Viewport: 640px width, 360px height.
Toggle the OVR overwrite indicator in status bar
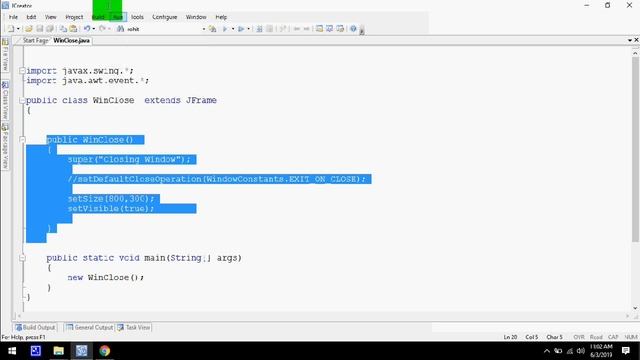pyautogui.click(x=579, y=337)
